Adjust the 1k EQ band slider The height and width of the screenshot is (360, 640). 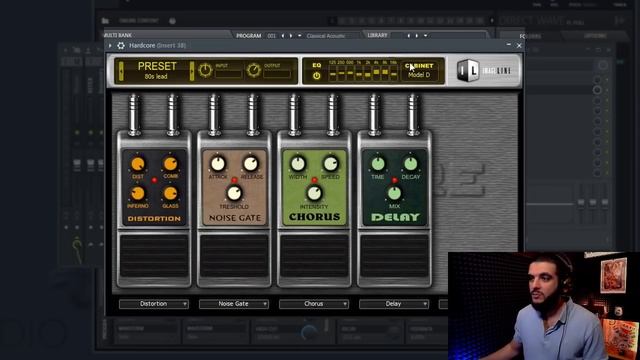(x=359, y=74)
